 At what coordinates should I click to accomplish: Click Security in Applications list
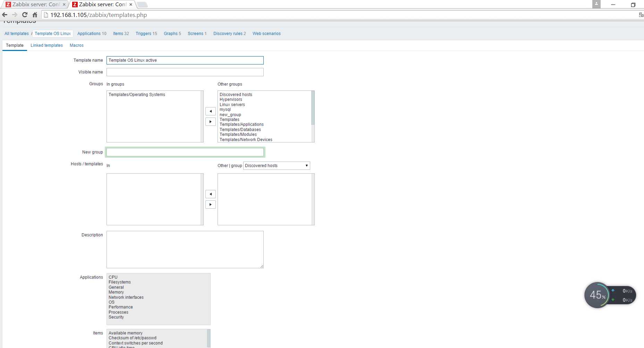click(116, 317)
